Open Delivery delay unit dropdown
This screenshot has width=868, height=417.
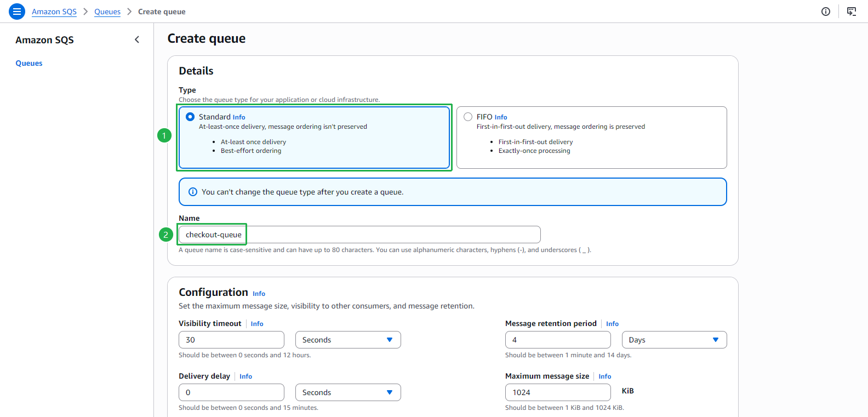pos(348,392)
